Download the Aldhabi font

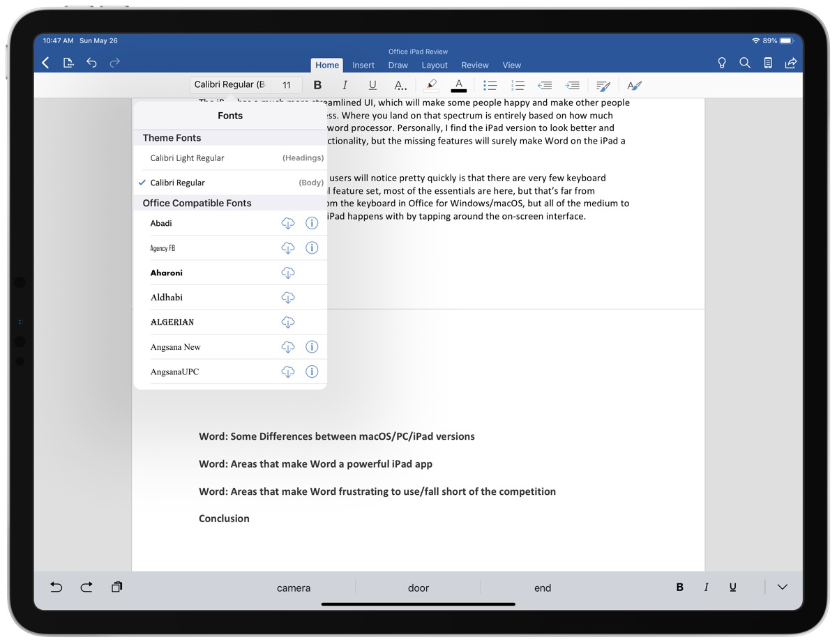[287, 298]
